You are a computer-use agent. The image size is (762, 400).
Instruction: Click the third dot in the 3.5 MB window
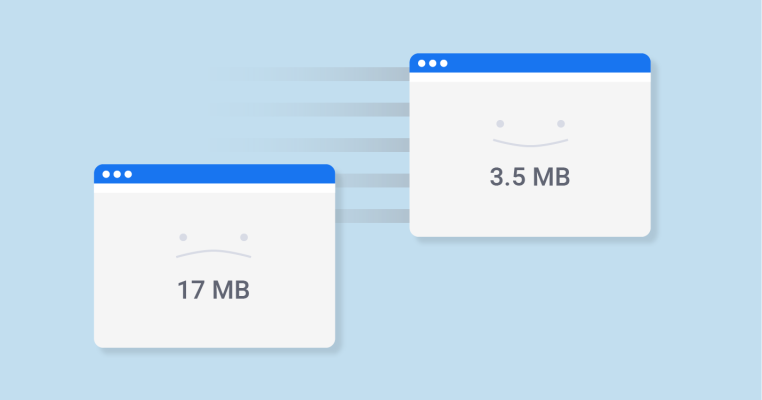[444, 63]
